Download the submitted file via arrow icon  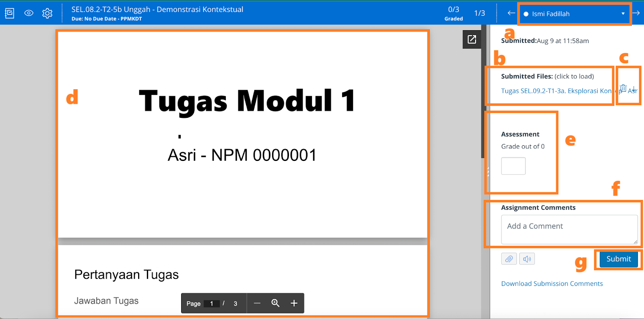[x=634, y=89]
